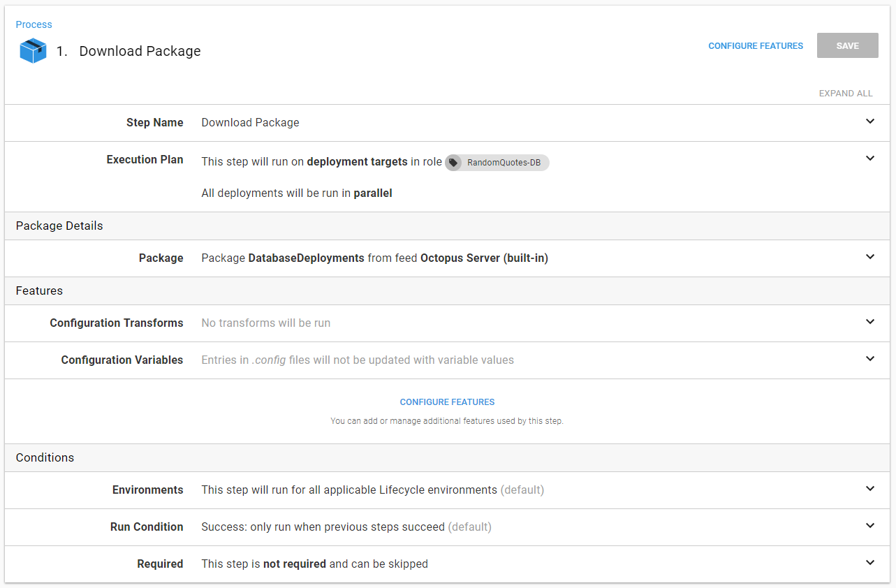896x588 pixels.
Task: Expand Configuration Variables chevron
Action: click(869, 359)
